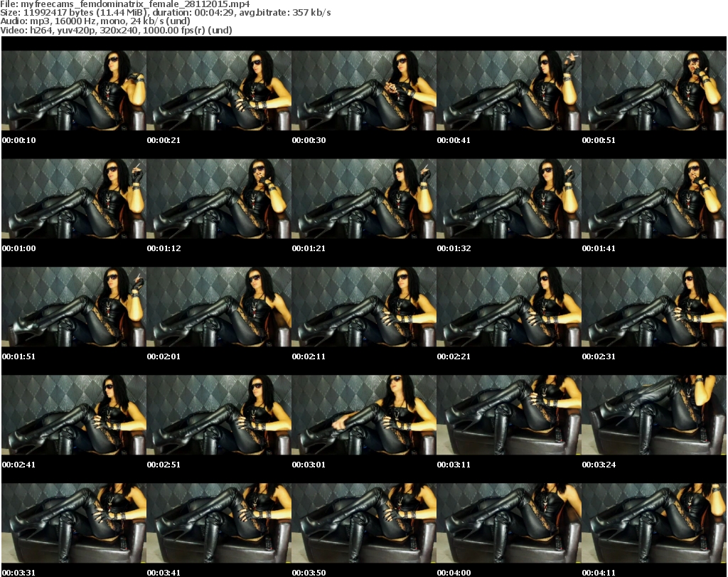
Task: Click the timestamp text 00:01:41
Action: click(x=599, y=248)
